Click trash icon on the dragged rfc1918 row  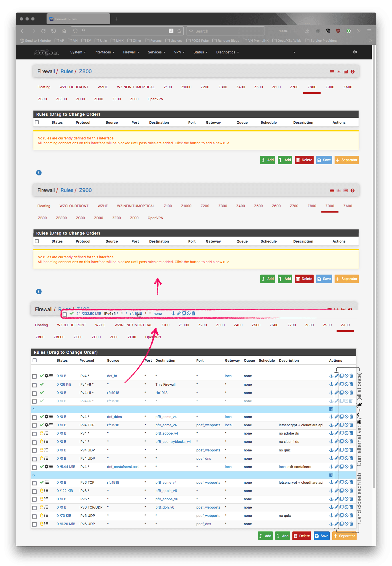point(193,313)
